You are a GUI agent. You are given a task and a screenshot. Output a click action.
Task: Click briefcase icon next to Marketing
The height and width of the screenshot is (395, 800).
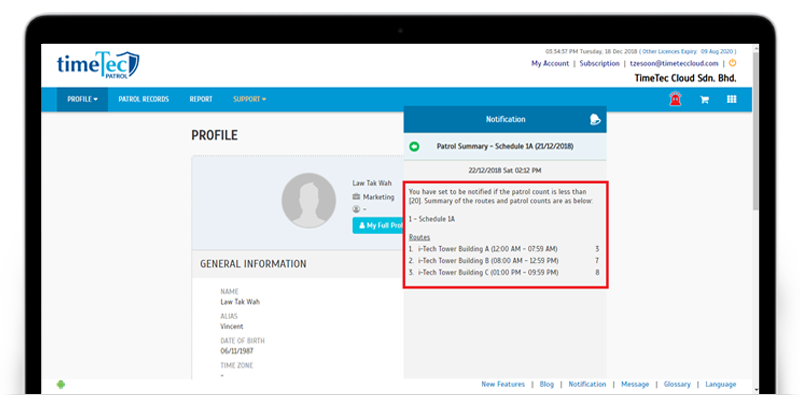pos(356,196)
